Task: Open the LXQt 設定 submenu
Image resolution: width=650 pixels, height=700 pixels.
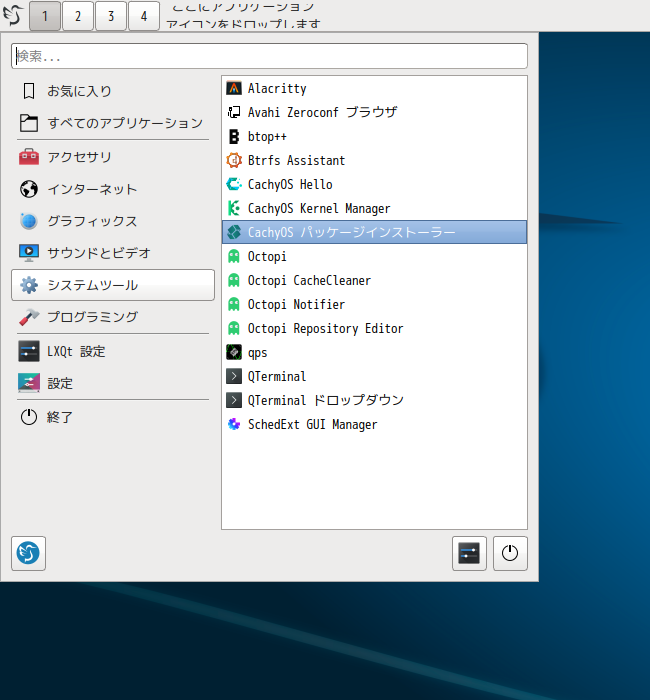Action: (x=76, y=351)
